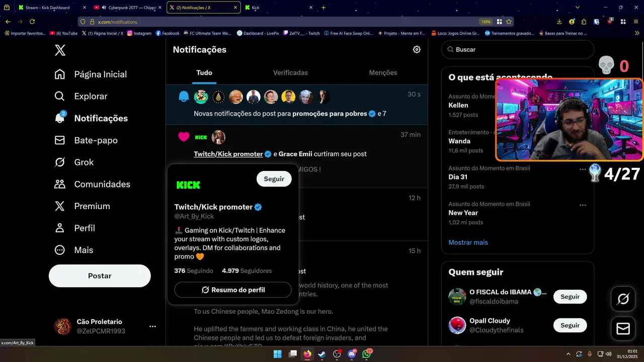The width and height of the screenshot is (644, 362).
Task: Reset the 130% zoom indicator
Action: (486, 22)
